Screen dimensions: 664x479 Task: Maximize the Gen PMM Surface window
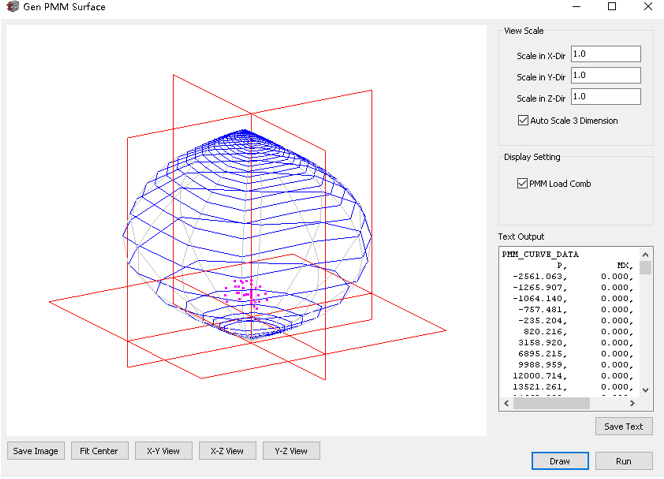point(612,6)
